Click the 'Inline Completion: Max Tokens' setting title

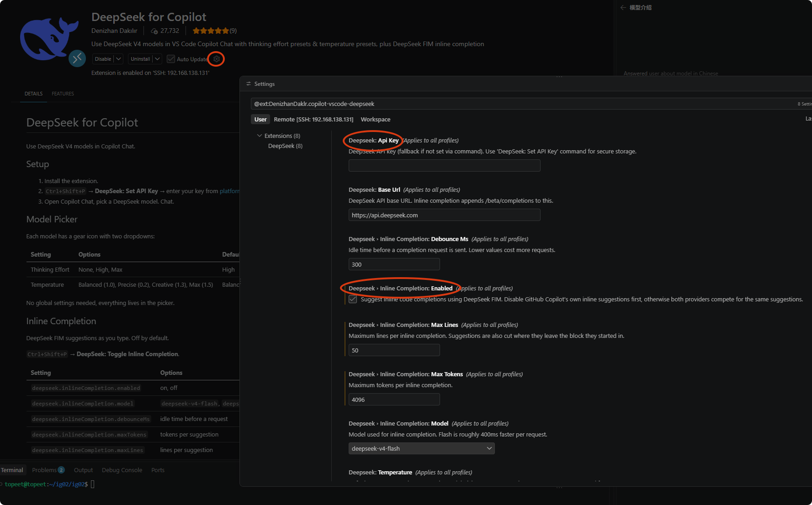[406, 374]
